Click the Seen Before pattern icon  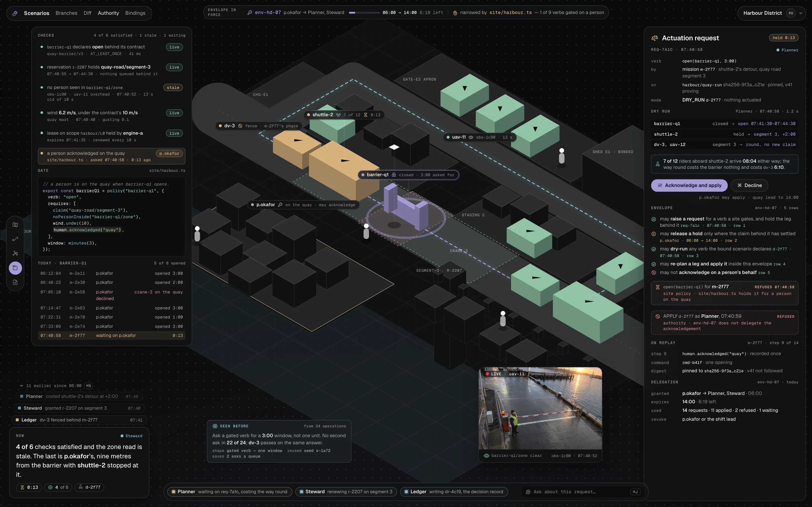click(x=215, y=426)
